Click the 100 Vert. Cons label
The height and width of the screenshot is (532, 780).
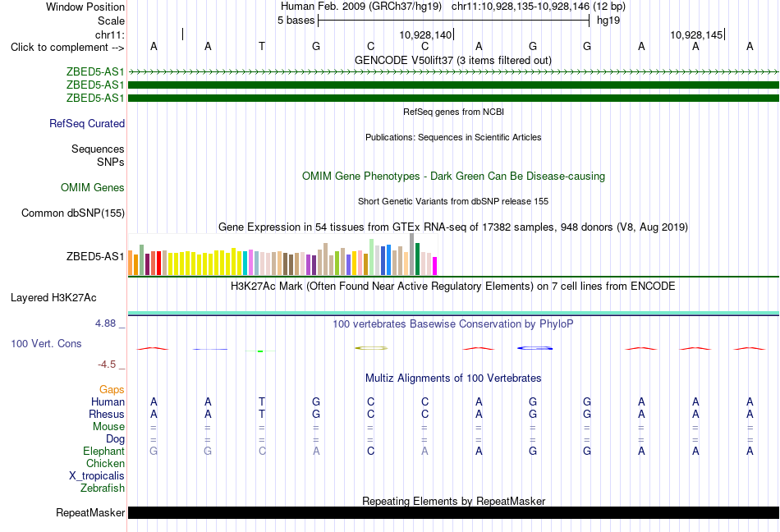coord(46,343)
